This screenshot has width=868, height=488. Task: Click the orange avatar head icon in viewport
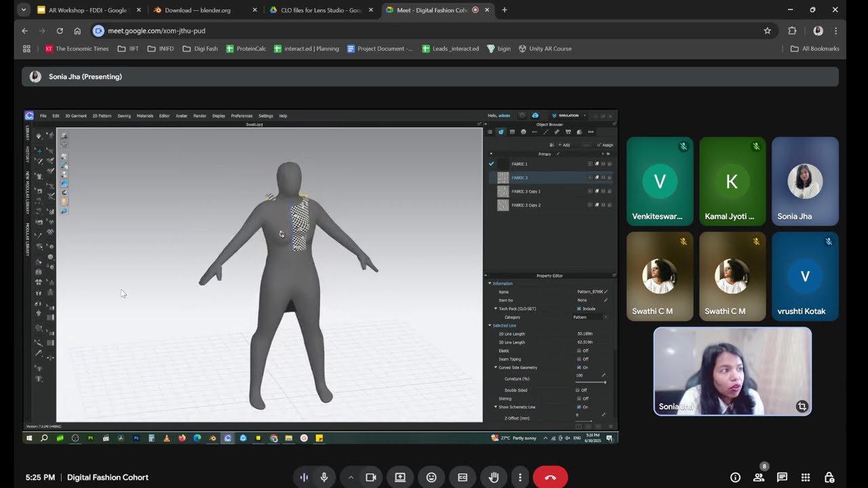tap(64, 201)
